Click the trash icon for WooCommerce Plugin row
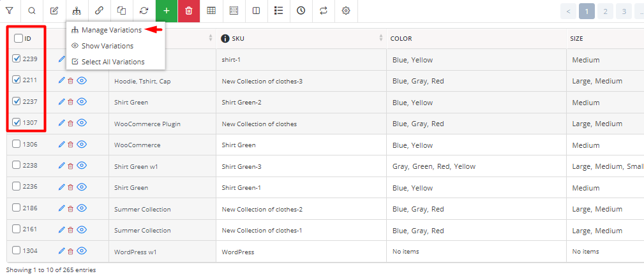 71,123
